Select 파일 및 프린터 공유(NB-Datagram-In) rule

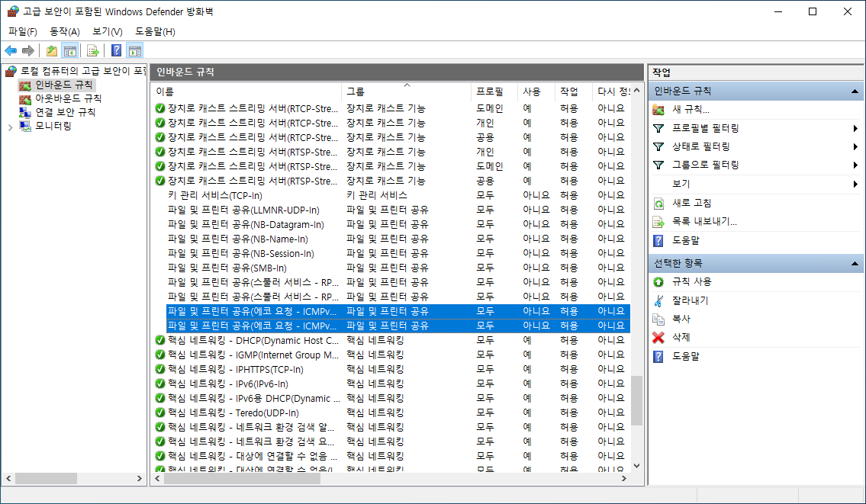click(246, 224)
